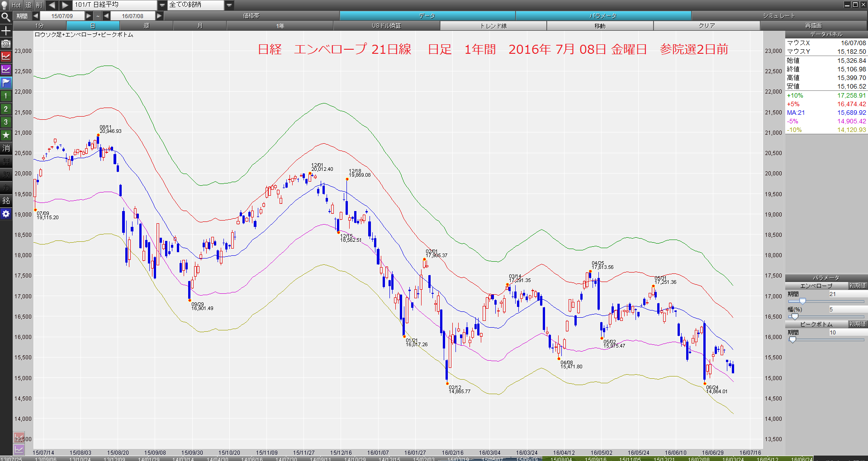
Task: Open the 全ての銘柄 filter dropdown
Action: (229, 5)
